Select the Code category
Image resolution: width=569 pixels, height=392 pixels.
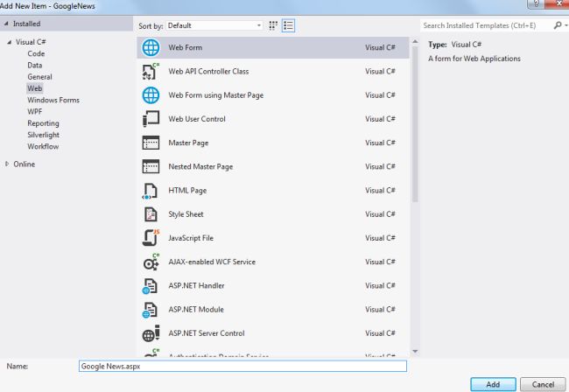pyautogui.click(x=36, y=53)
